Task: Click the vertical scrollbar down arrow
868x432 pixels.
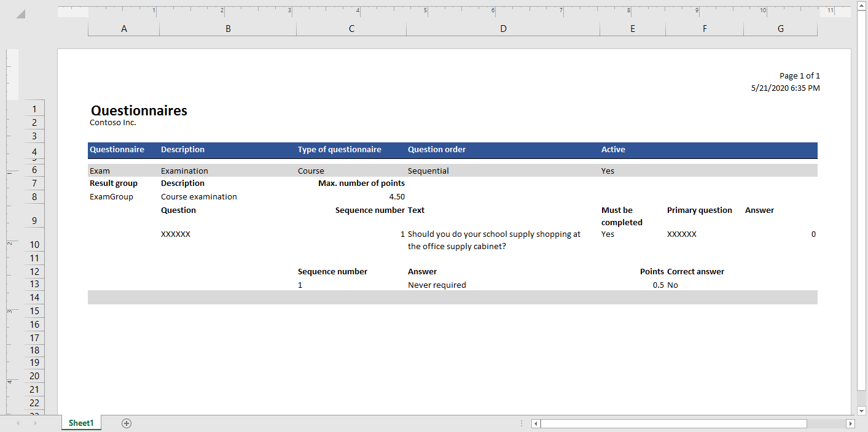Action: click(x=862, y=411)
